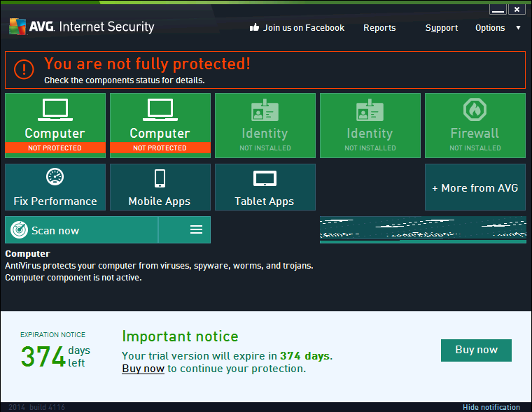This screenshot has height=412, width=532.
Task: Open Join us on Facebook link
Action: coord(304,28)
